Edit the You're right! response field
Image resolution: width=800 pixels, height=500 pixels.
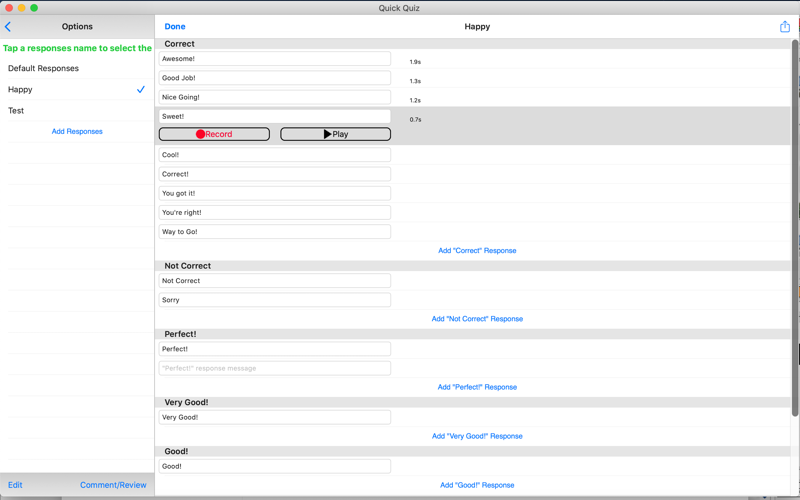click(274, 212)
